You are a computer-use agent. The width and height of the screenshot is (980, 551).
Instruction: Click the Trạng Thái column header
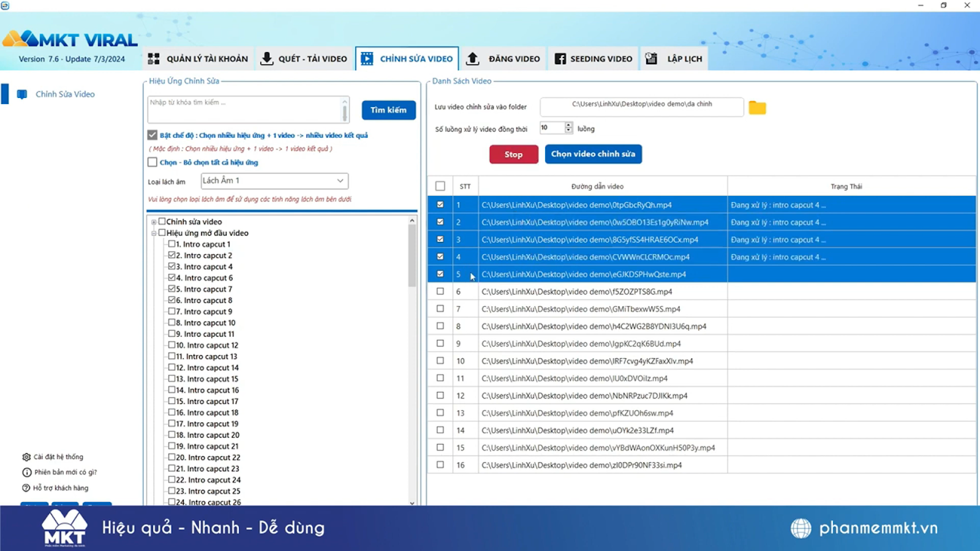click(x=851, y=186)
